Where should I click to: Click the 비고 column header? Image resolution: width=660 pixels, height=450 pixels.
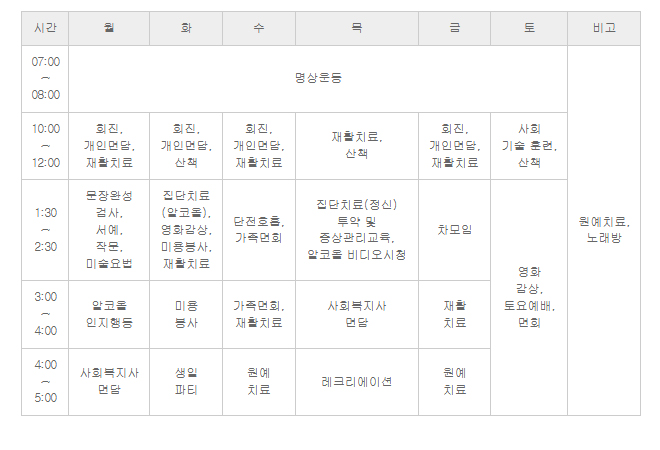604,28
